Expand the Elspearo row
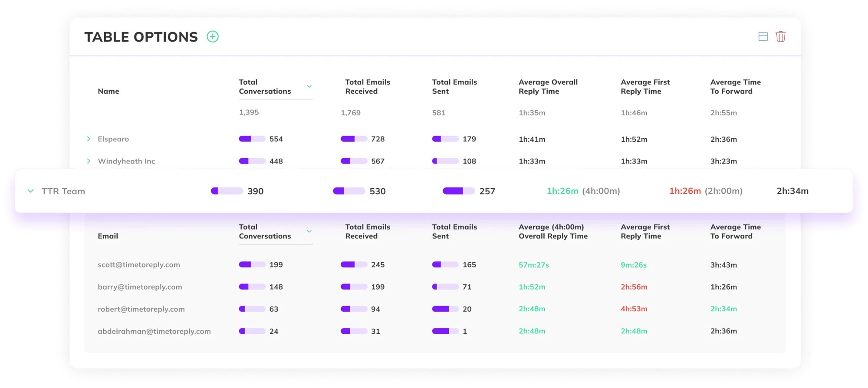 (x=89, y=139)
